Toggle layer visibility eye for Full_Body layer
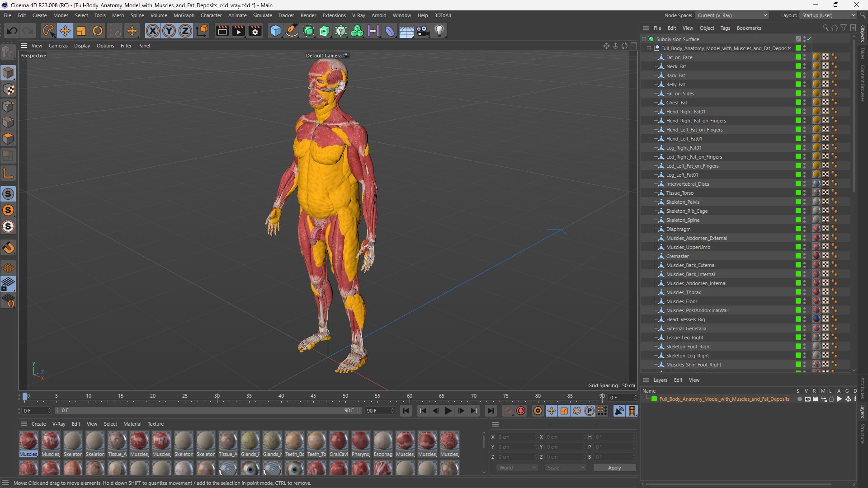 [x=807, y=399]
